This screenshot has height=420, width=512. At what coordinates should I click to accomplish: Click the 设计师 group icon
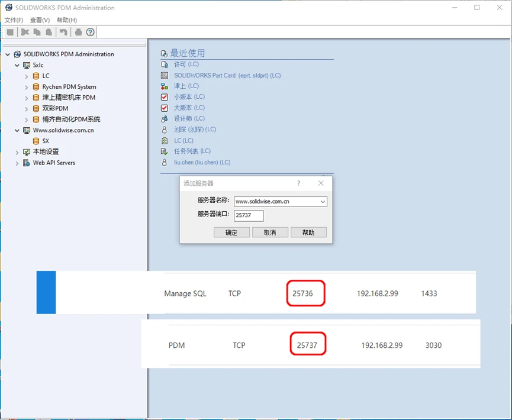tap(165, 119)
